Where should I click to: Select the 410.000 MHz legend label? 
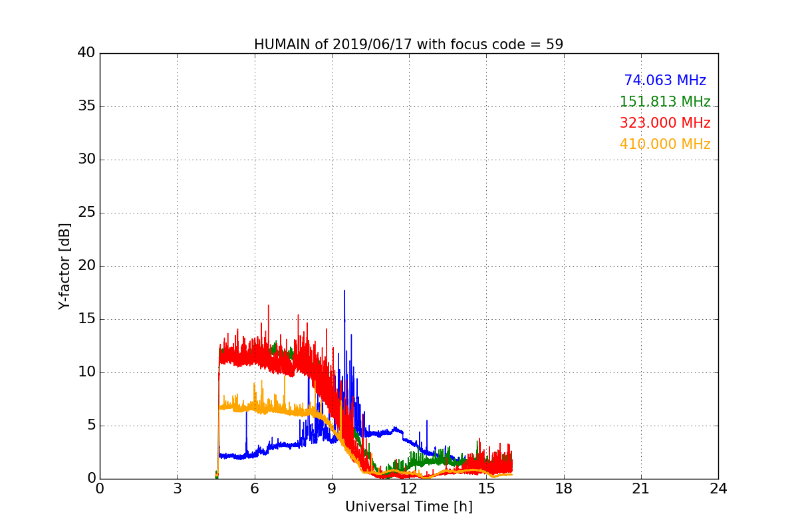tap(665, 144)
